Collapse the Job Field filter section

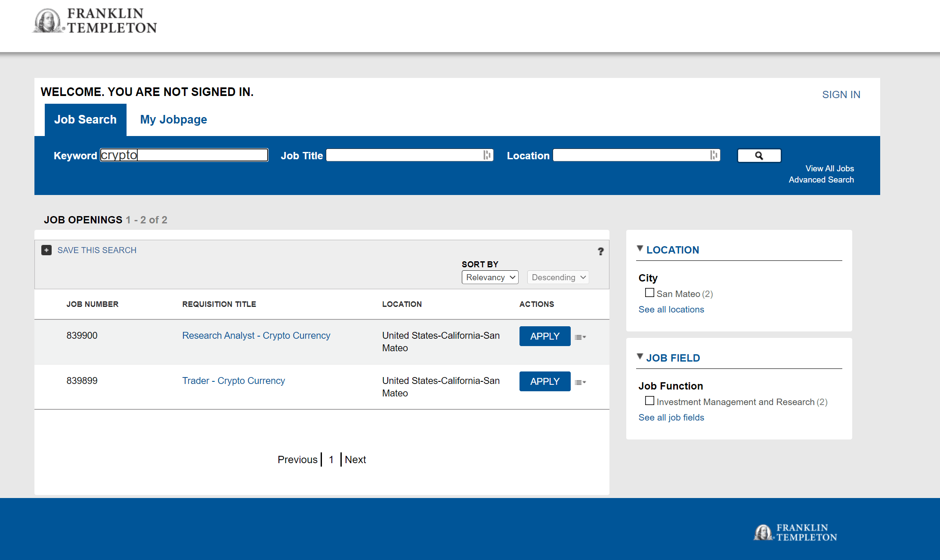(x=640, y=357)
